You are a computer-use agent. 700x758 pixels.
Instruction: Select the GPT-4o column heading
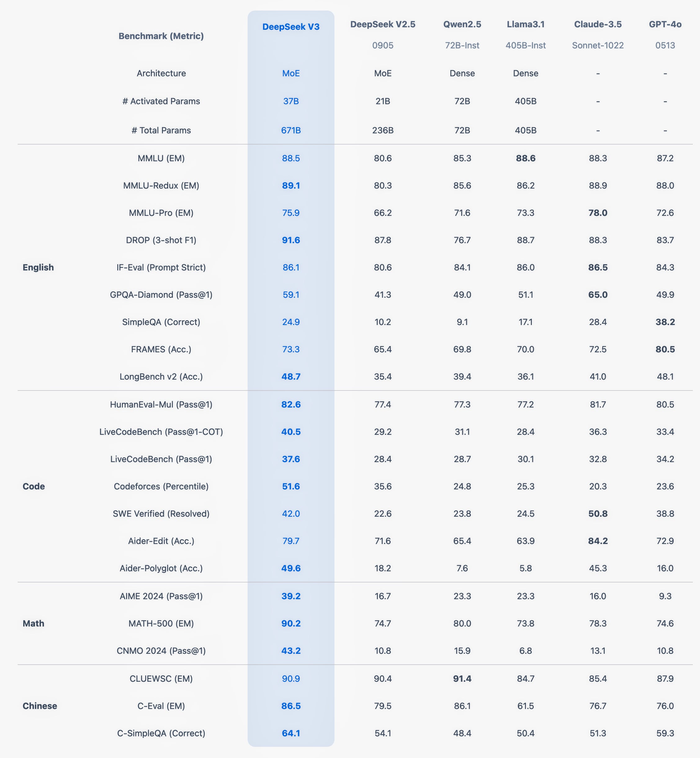[x=665, y=25]
